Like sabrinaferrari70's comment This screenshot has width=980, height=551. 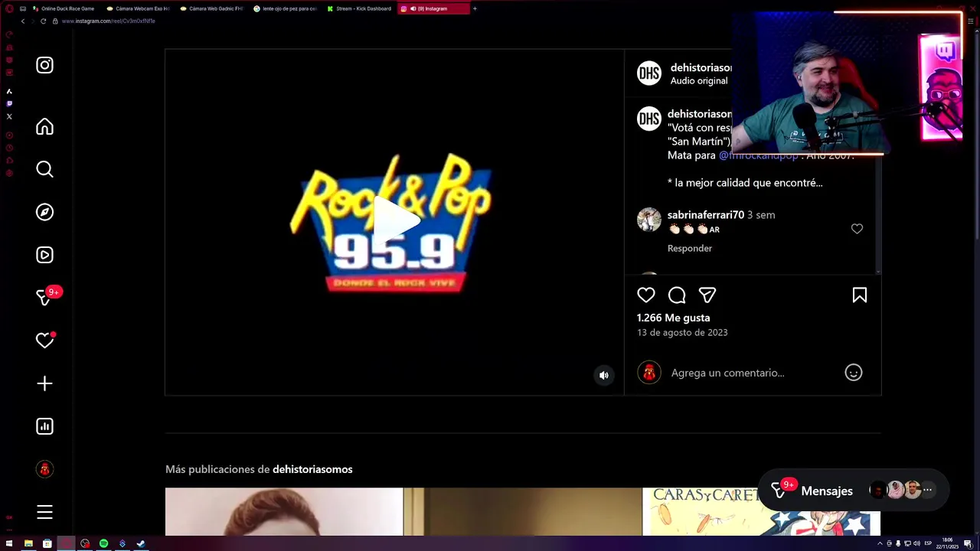(857, 229)
